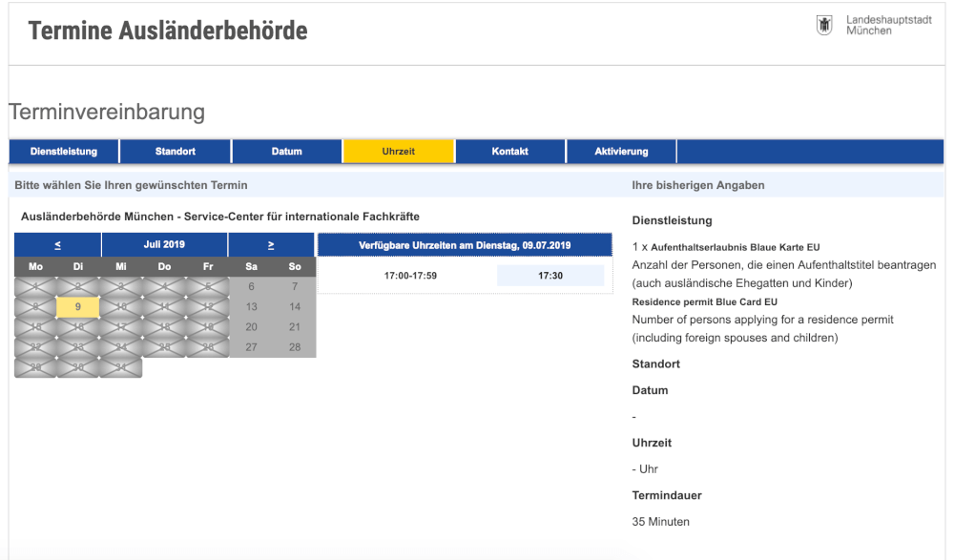Advance calendar to next month

coord(271,245)
